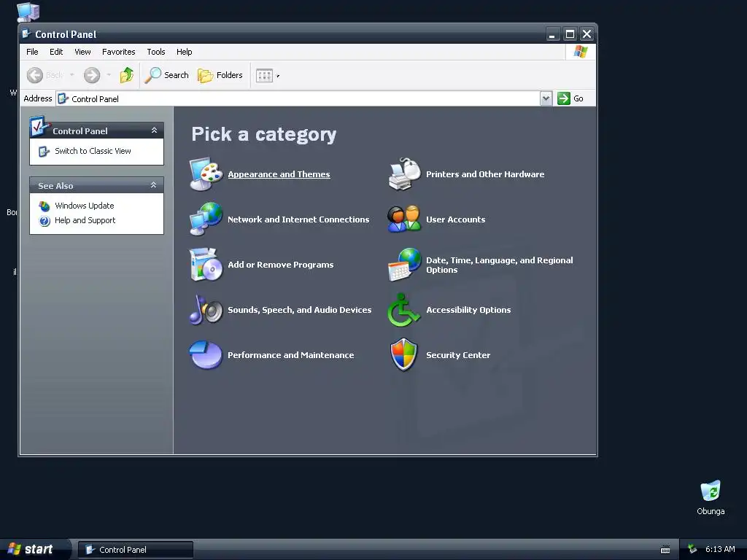Image resolution: width=747 pixels, height=560 pixels.
Task: Click the Performance and Maintenance pie chart icon
Action: click(206, 355)
